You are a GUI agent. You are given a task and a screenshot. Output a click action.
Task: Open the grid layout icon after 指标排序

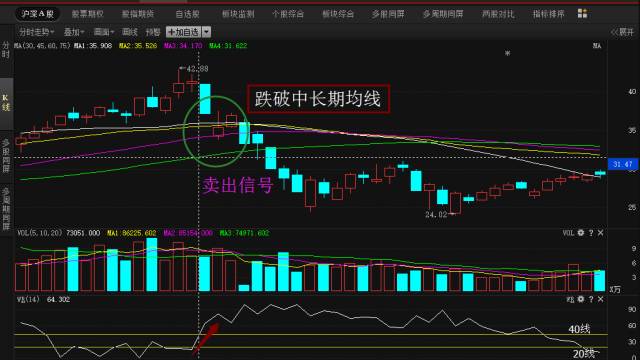pyautogui.click(x=582, y=13)
